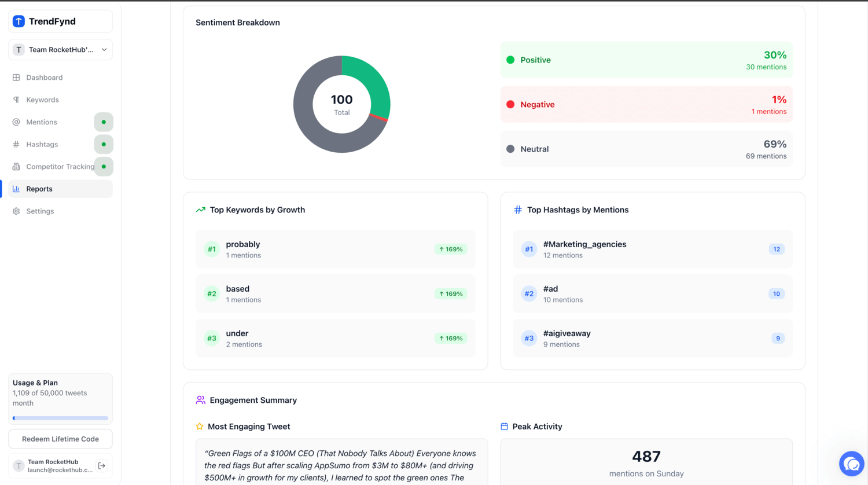The image size is (868, 485).
Task: Expand the Team RocketHub team selector
Action: pos(61,50)
